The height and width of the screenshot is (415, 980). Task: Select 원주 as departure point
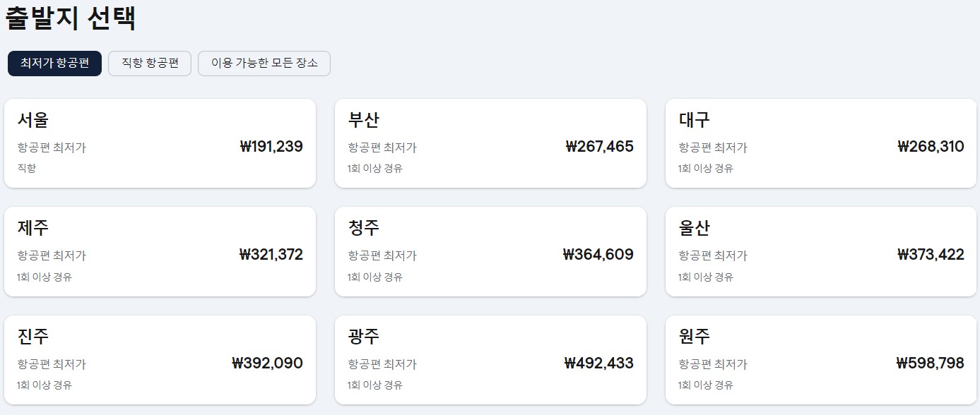coord(820,359)
